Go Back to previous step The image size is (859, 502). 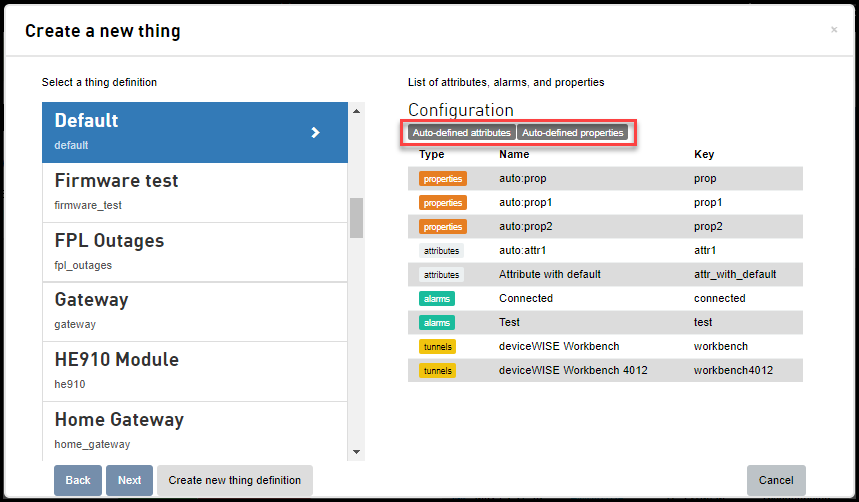point(78,480)
